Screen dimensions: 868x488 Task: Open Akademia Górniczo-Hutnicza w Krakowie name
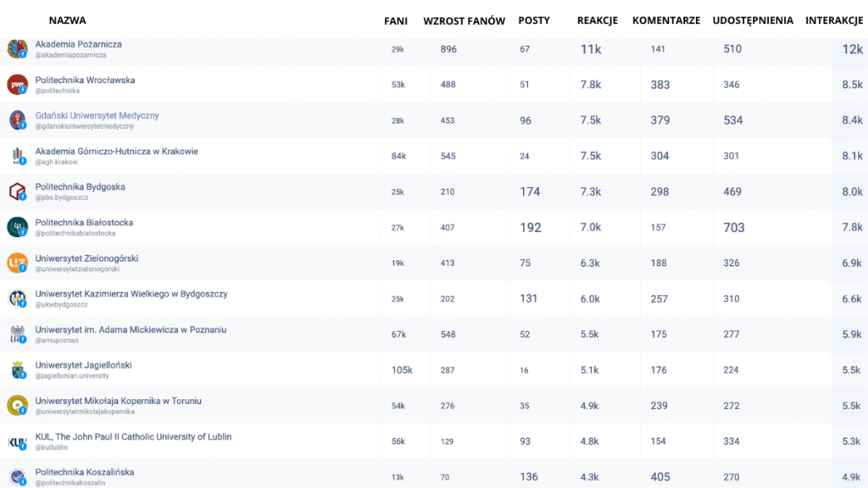click(x=117, y=152)
